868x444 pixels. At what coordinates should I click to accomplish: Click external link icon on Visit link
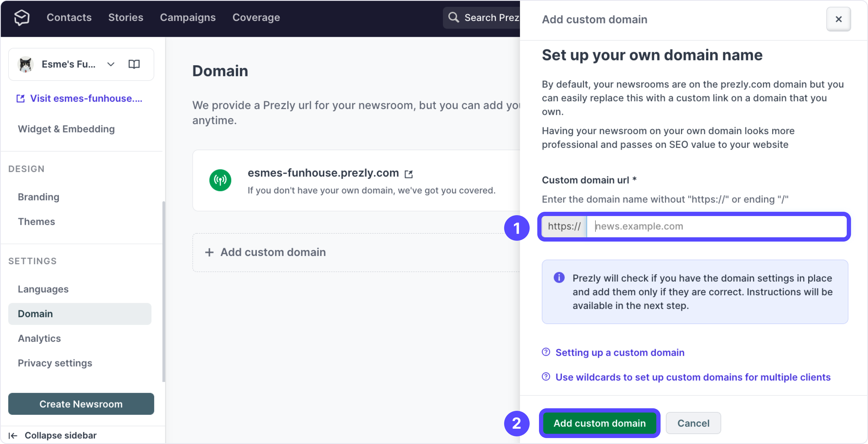pos(21,98)
